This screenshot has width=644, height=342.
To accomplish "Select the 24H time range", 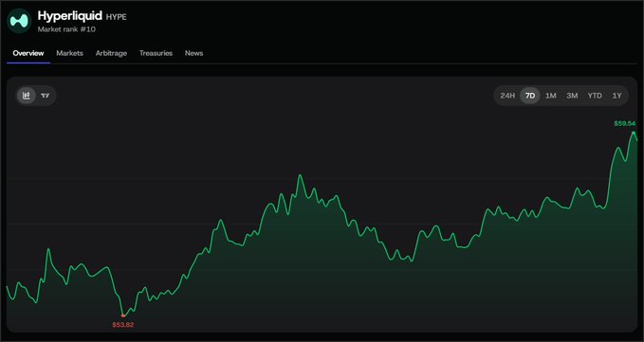I will [507, 96].
